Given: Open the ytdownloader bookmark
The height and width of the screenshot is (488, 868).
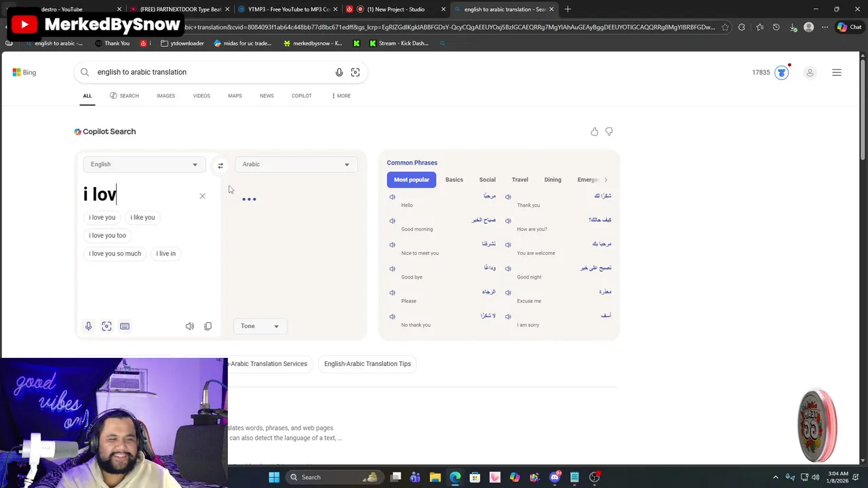Looking at the screenshot, I should 182,43.
